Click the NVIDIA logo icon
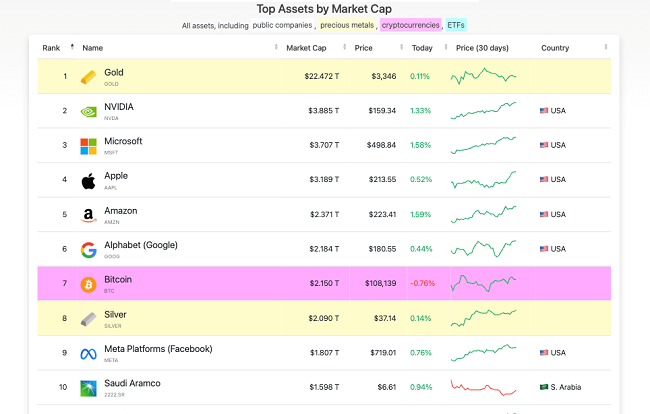The width and height of the screenshot is (650, 414). tap(88, 111)
